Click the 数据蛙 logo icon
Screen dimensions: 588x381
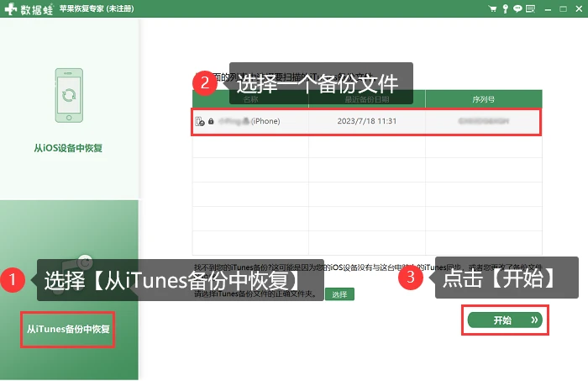point(11,8)
